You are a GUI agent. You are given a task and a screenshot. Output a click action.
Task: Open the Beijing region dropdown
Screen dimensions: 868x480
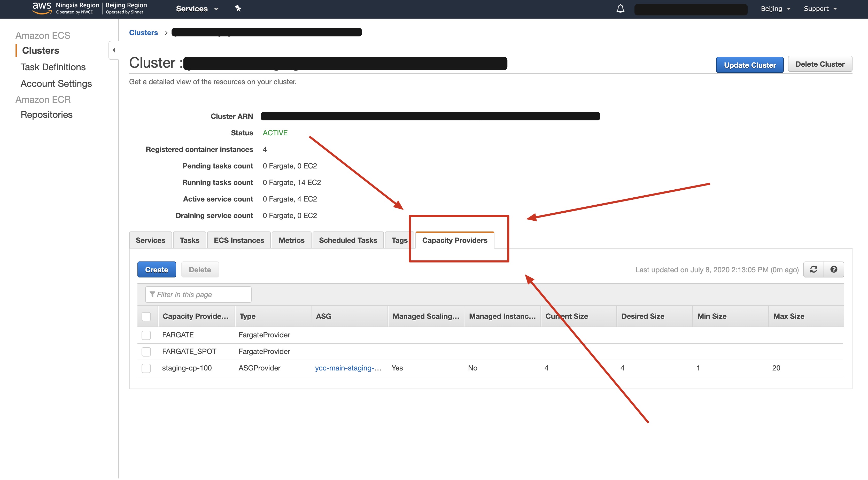775,9
